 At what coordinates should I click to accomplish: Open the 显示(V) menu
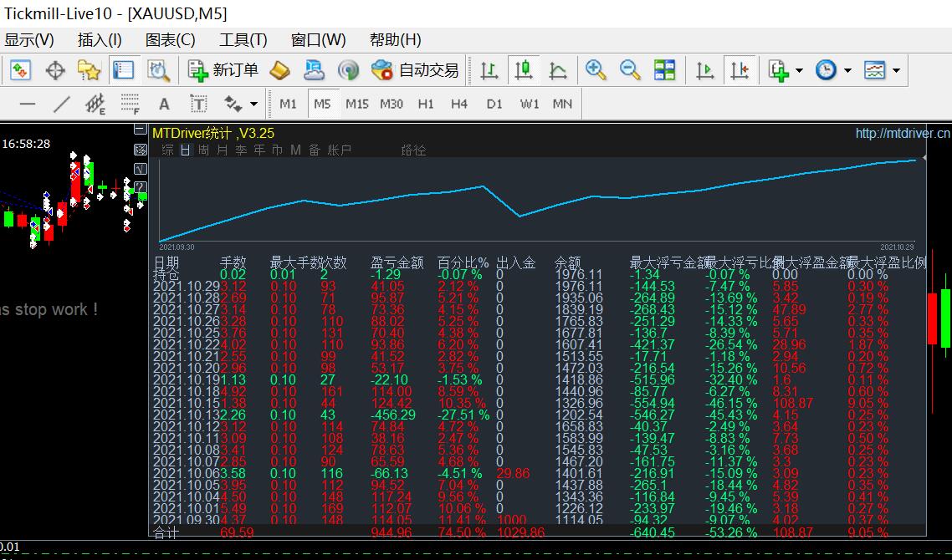[x=28, y=41]
